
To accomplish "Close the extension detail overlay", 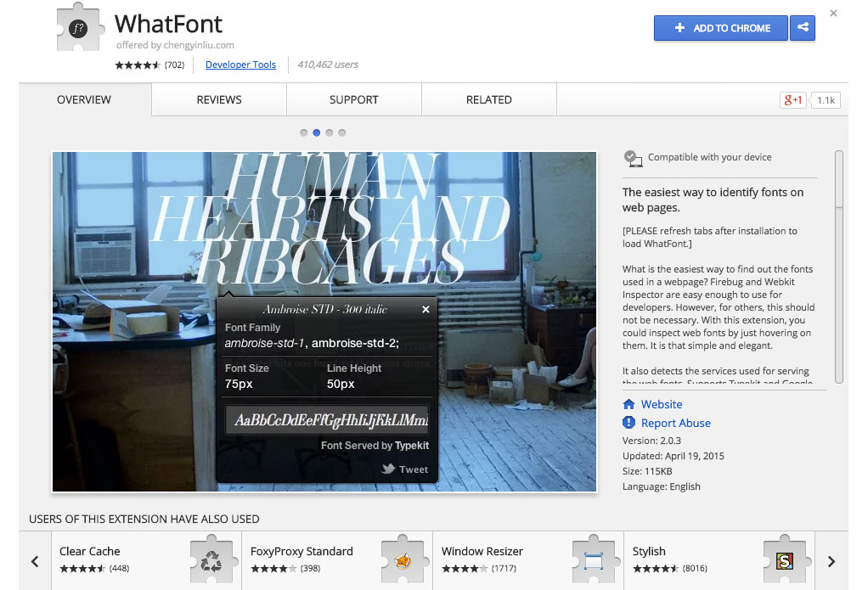I will [833, 13].
